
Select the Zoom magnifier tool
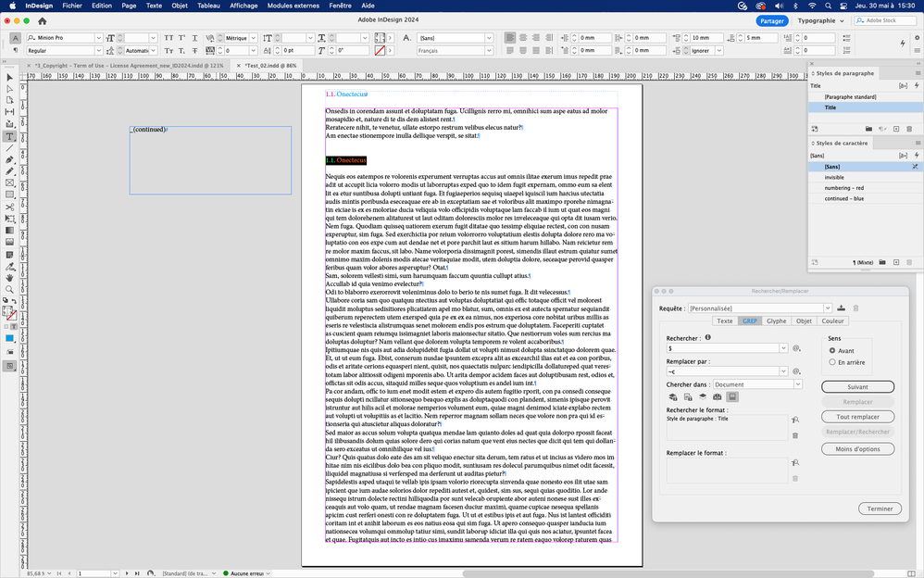tap(9, 288)
